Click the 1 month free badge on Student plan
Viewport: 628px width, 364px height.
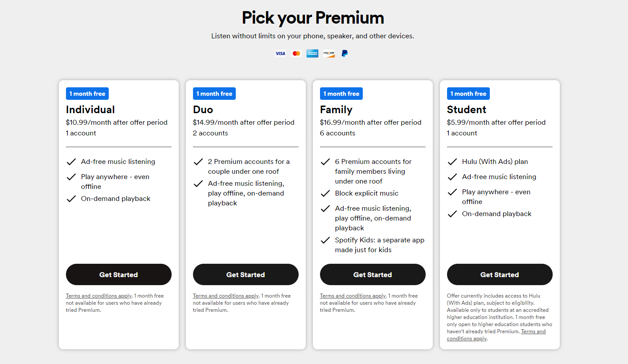[x=468, y=94]
